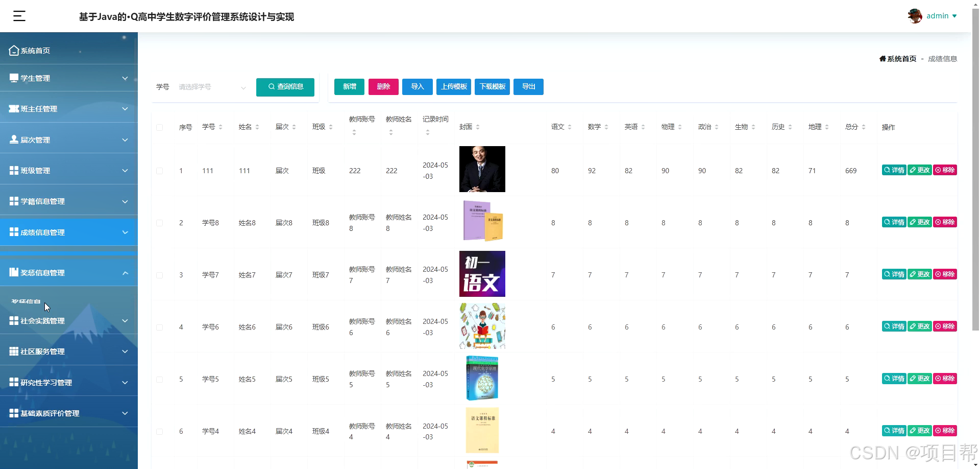Open the 成绩信息管理 menu item

coord(69,232)
